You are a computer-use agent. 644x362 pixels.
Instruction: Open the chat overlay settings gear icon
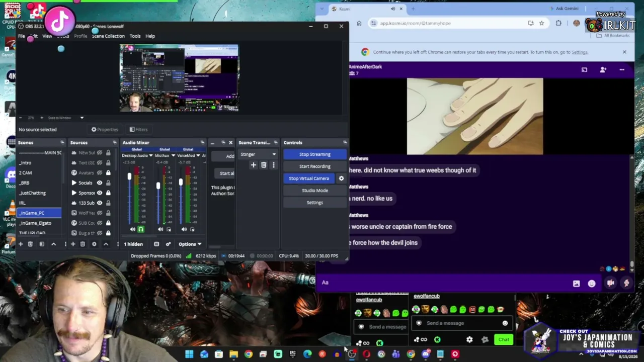coord(469,340)
